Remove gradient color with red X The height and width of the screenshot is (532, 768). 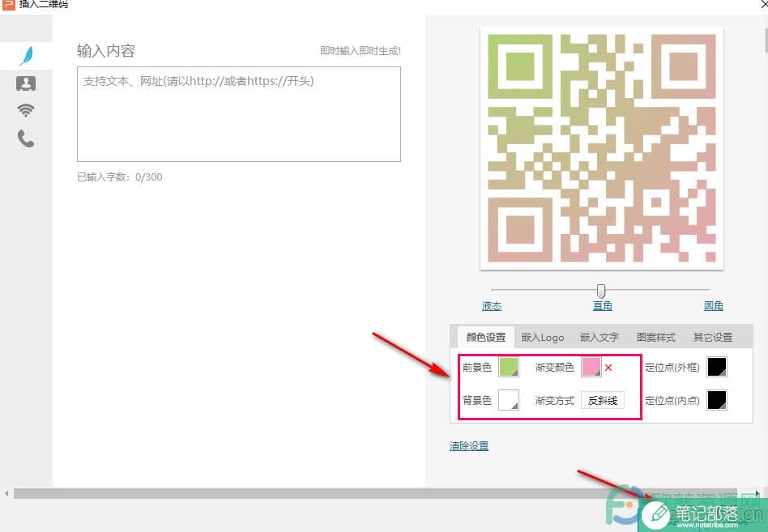(x=608, y=368)
